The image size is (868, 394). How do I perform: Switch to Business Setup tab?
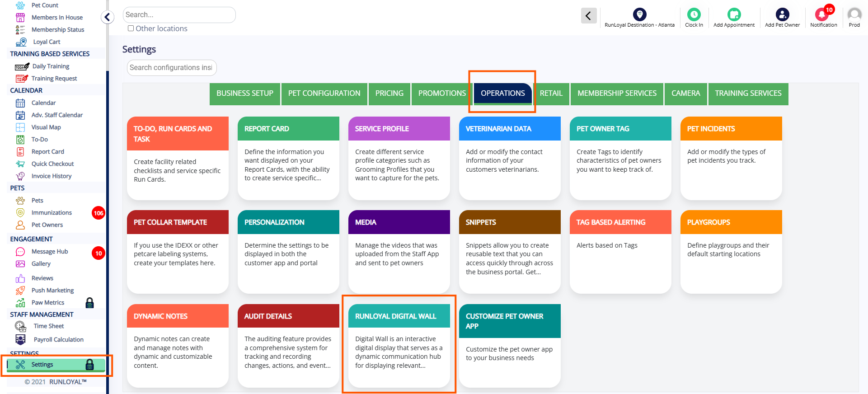coord(245,94)
